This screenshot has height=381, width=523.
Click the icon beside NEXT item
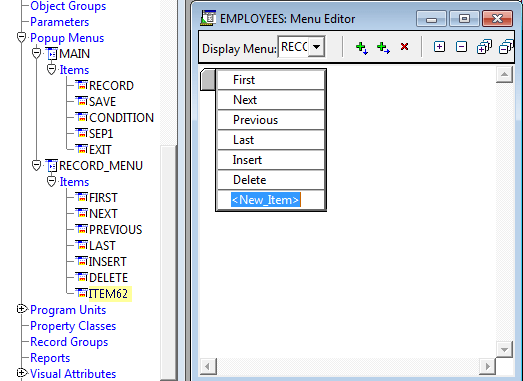point(81,214)
